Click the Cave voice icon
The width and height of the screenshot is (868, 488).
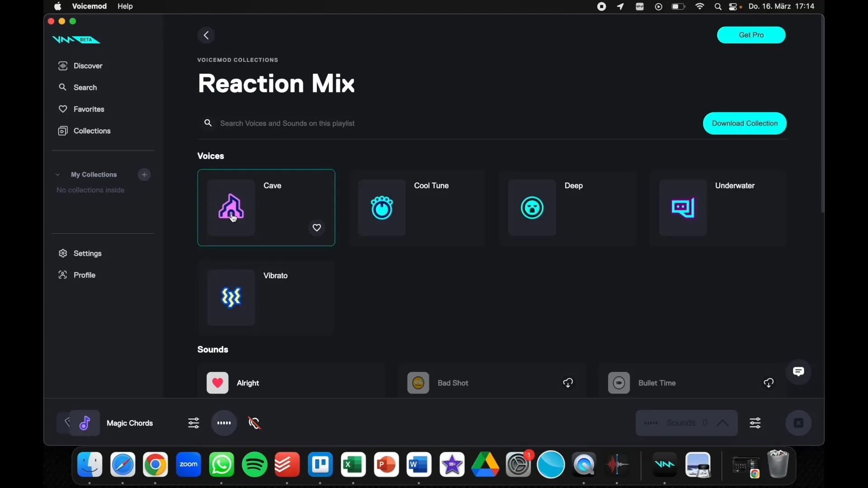point(232,207)
